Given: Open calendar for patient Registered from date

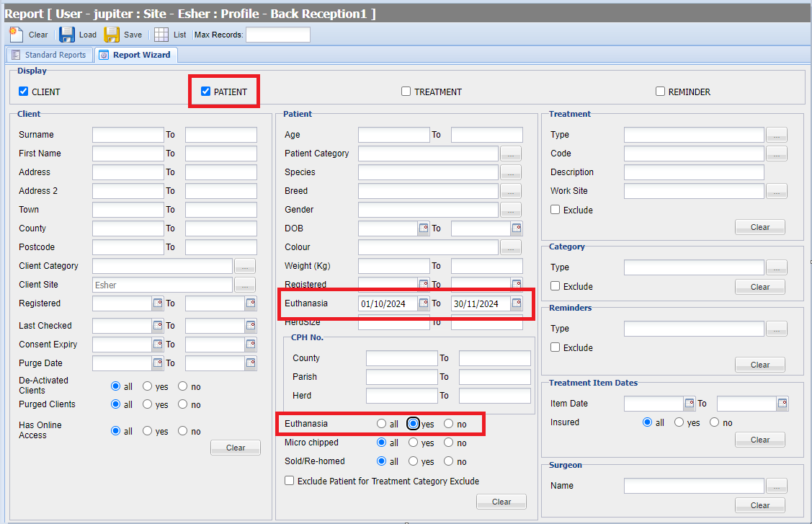Looking at the screenshot, I should coord(424,283).
